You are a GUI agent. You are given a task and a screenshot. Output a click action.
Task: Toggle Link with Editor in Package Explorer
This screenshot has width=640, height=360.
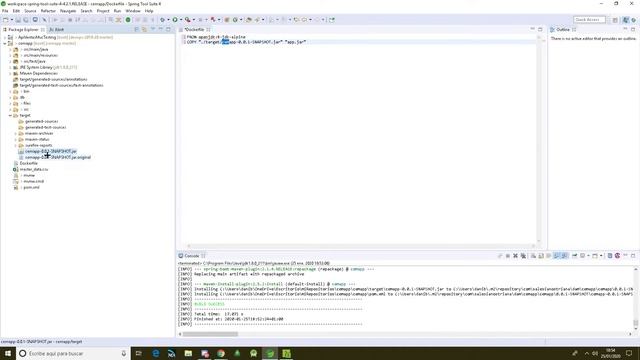(x=144, y=29)
